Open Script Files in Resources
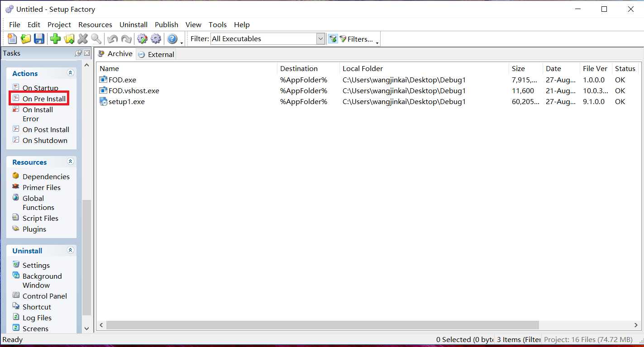 [40, 218]
